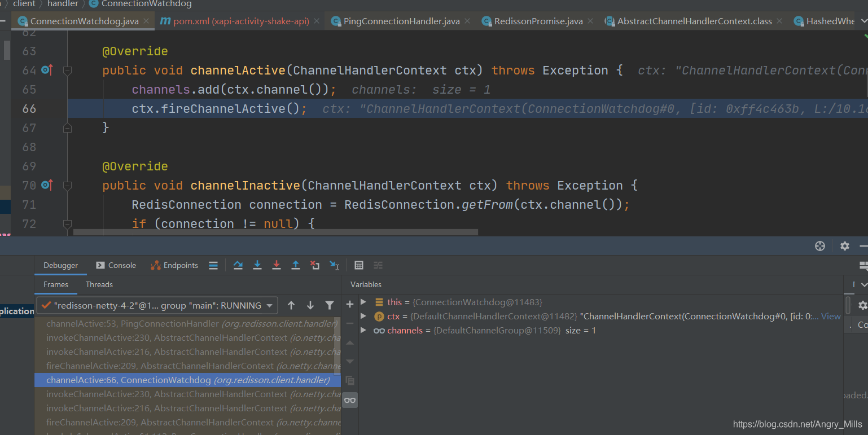Collapse channelInactive method fold on line 70
The image size is (868, 435).
point(67,185)
